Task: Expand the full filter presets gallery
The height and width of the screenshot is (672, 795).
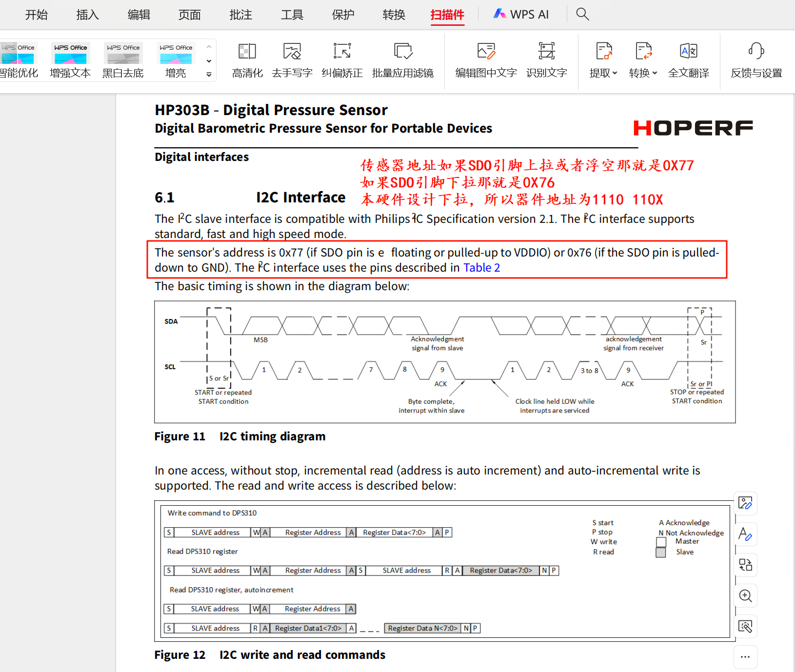Action: [209, 75]
